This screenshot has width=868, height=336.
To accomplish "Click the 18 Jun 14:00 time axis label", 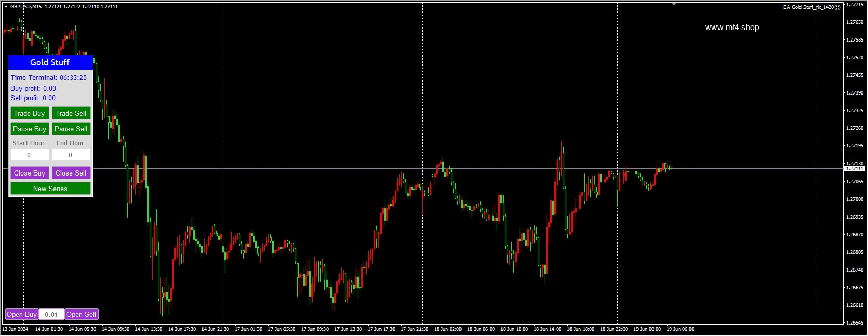I will point(547,329).
